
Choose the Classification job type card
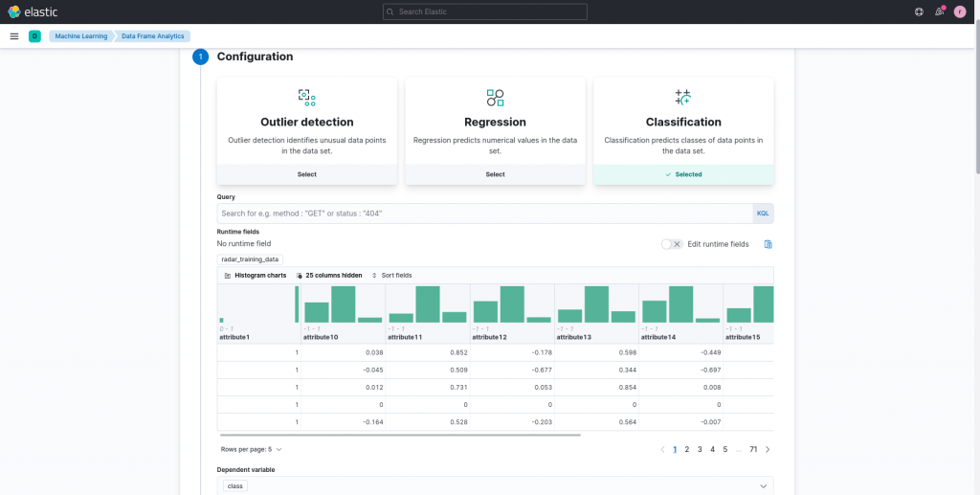pos(682,131)
